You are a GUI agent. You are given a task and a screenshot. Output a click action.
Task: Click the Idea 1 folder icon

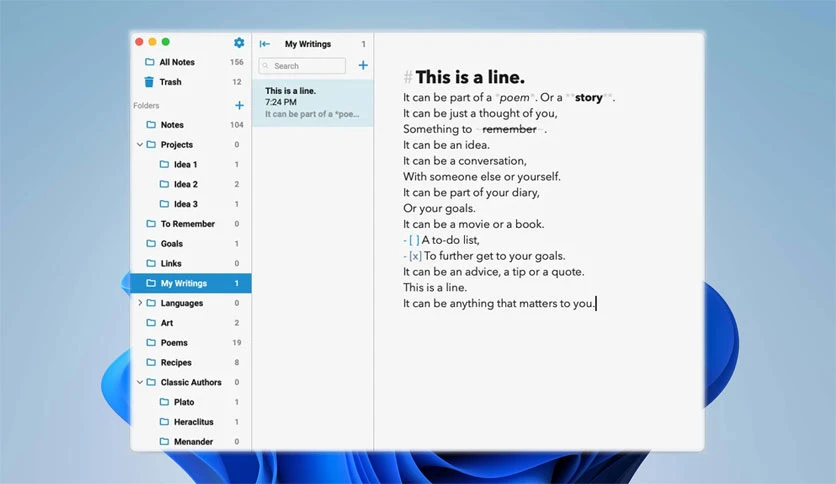pos(164,164)
